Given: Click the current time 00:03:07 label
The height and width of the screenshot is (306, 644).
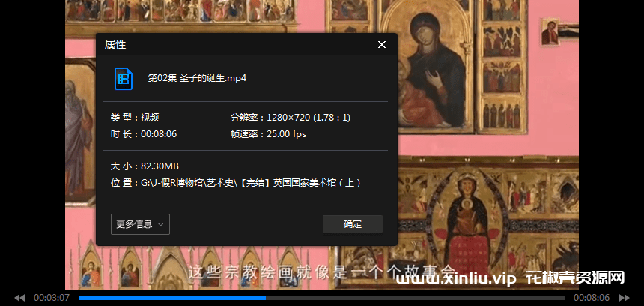Looking at the screenshot, I should tap(52, 298).
